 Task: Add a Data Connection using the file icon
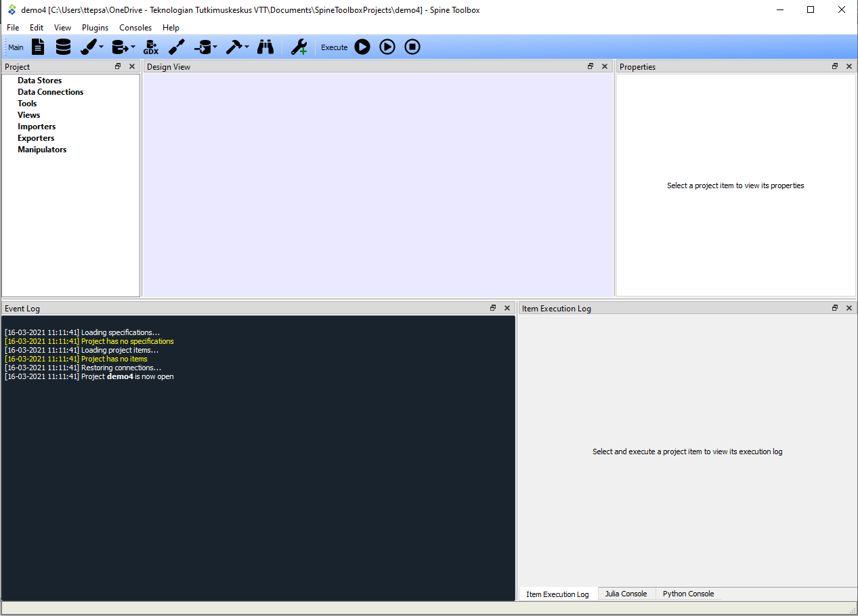tap(37, 47)
